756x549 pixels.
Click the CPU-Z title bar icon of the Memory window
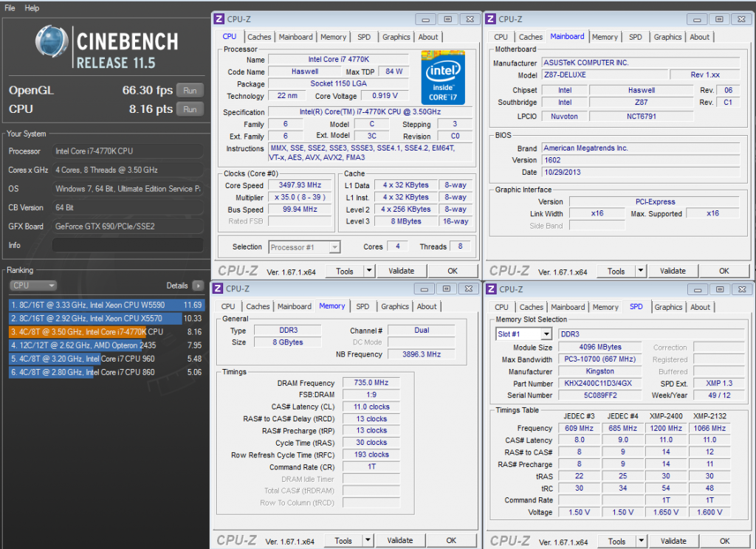tap(219, 289)
